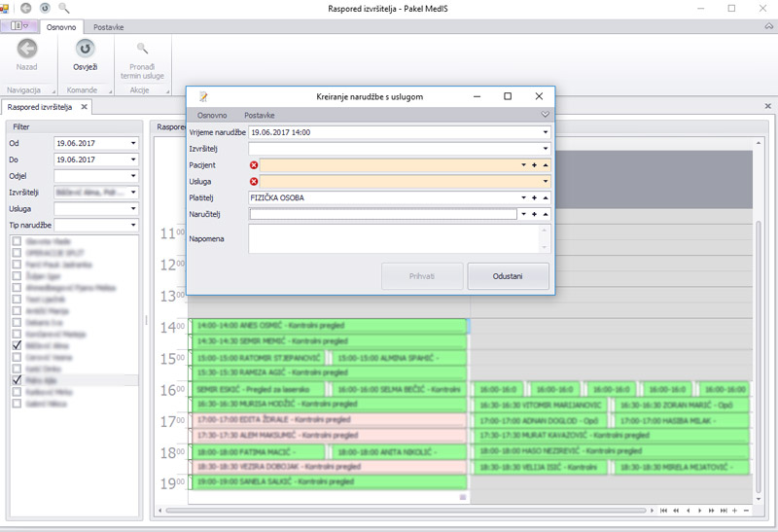Open the Izvršitelj dropdown in dialog
This screenshot has height=532, width=778.
(546, 149)
